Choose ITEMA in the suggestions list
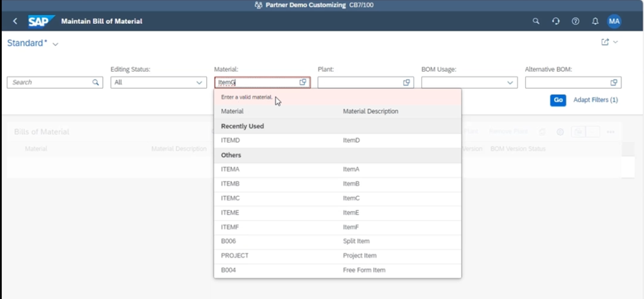Image resolution: width=644 pixels, height=299 pixels. pos(230,169)
